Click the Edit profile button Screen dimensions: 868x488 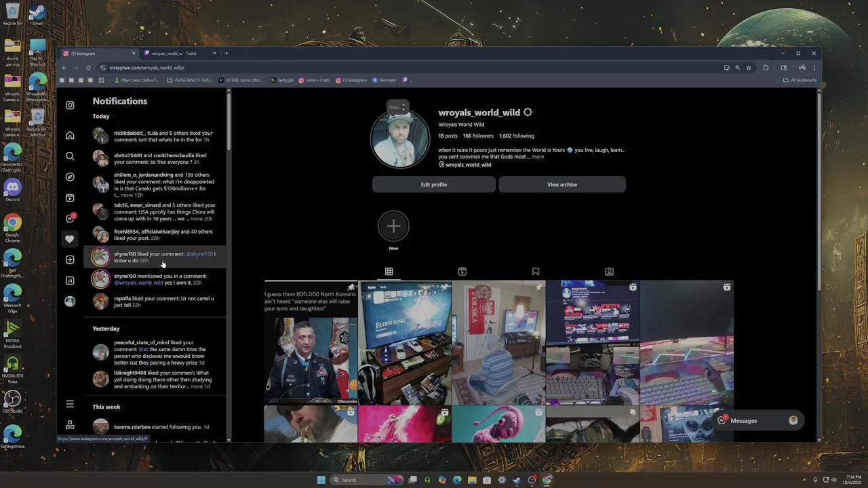pos(434,184)
